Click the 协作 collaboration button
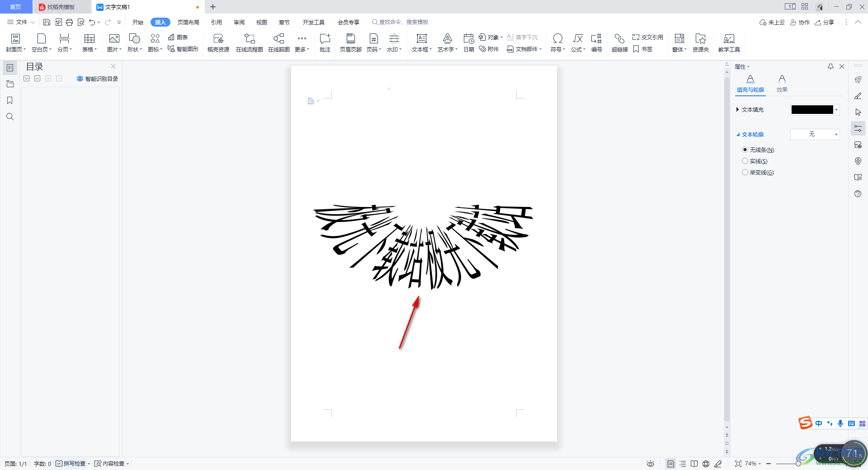 [800, 22]
